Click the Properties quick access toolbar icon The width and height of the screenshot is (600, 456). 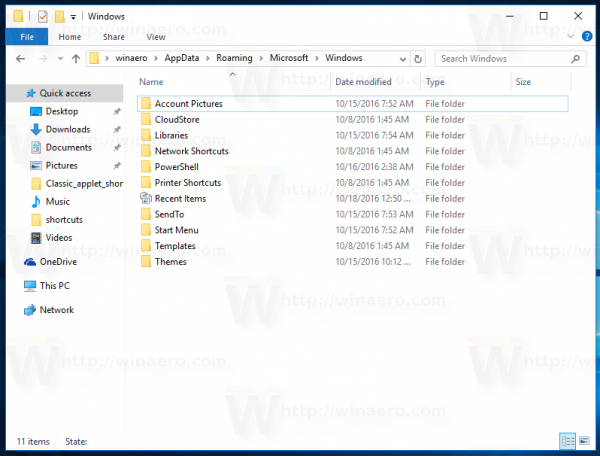click(x=42, y=16)
